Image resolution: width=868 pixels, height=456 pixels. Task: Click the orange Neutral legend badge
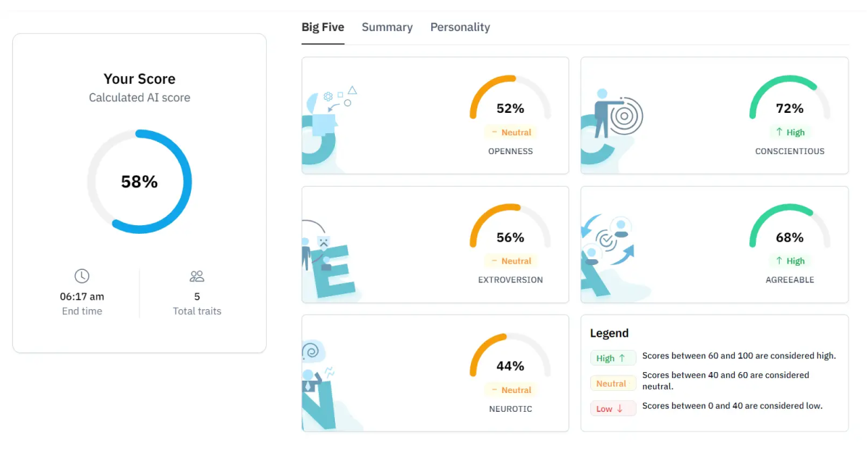(x=613, y=384)
